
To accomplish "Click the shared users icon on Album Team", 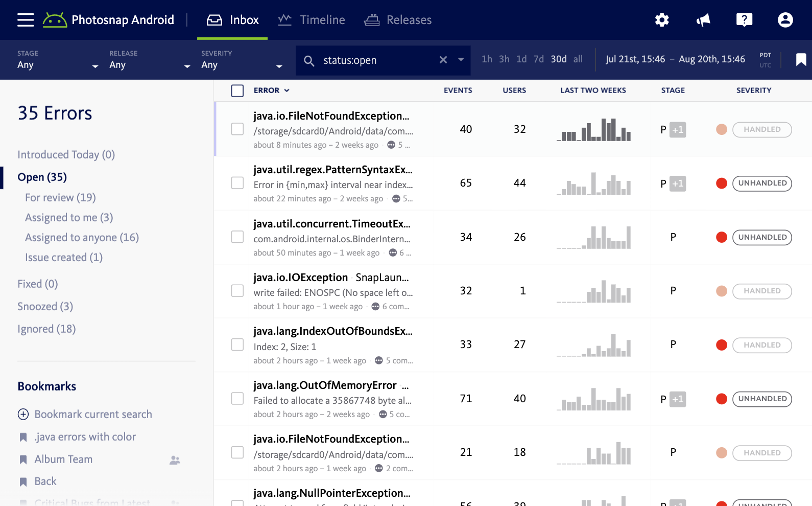I will (175, 460).
